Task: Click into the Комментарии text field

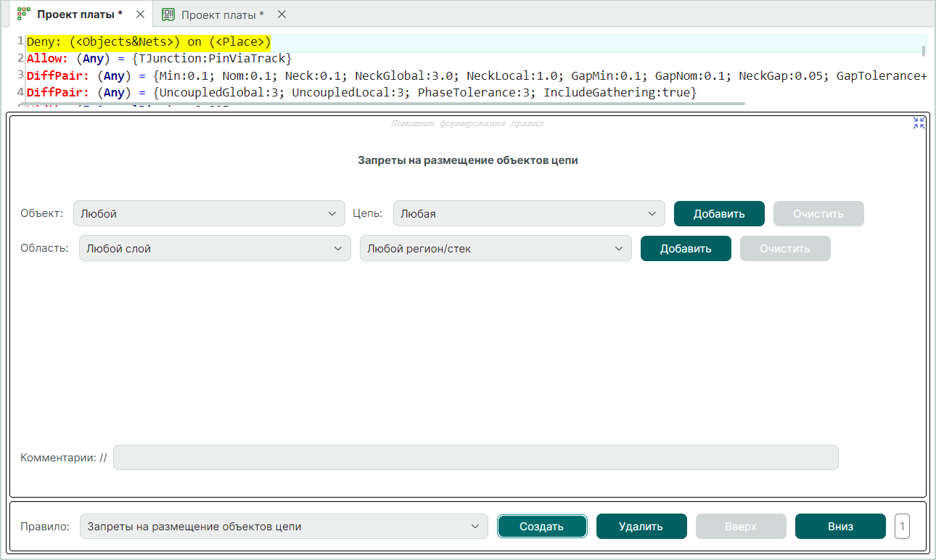Action: [475, 458]
